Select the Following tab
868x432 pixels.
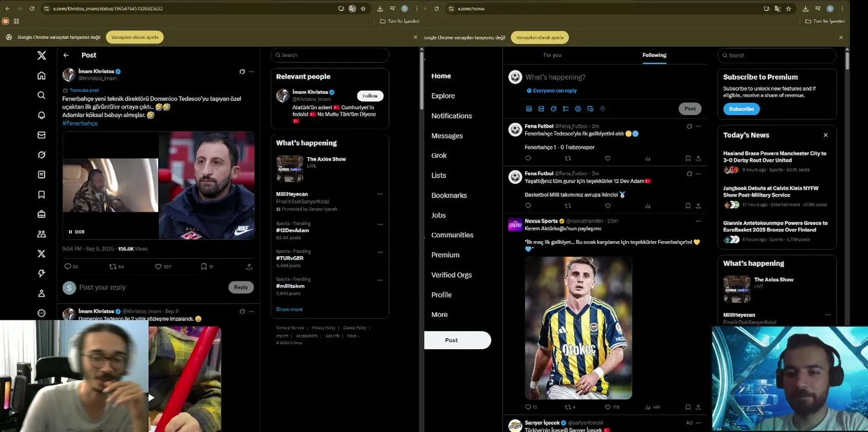coord(654,55)
